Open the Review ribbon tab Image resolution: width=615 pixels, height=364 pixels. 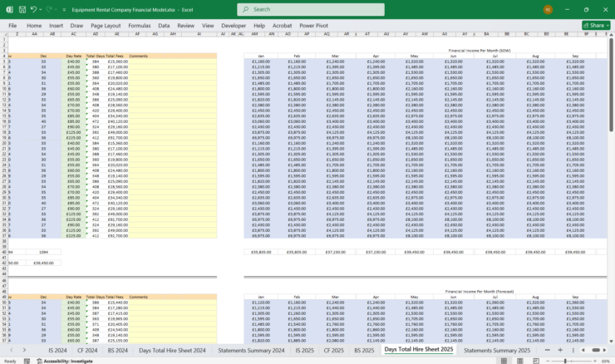186,26
